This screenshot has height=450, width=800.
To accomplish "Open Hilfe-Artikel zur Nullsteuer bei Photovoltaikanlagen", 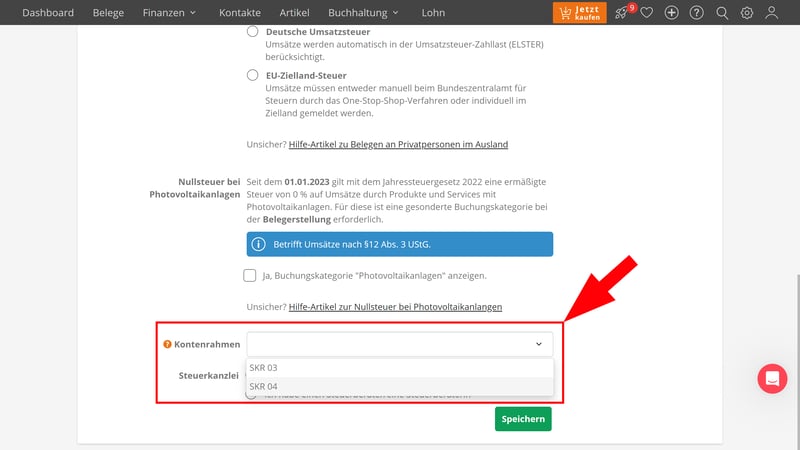I will (395, 307).
